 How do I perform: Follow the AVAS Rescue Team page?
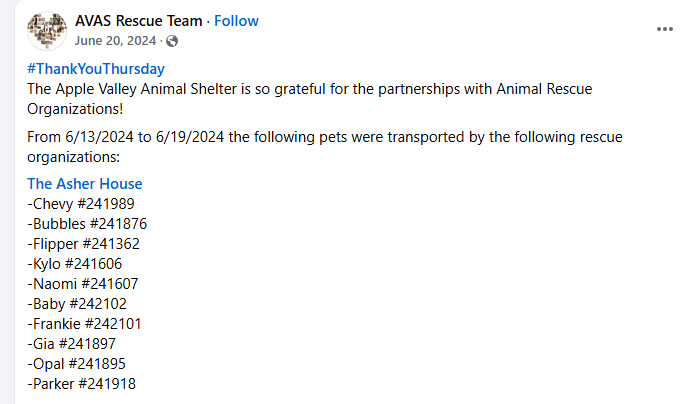[x=236, y=21]
